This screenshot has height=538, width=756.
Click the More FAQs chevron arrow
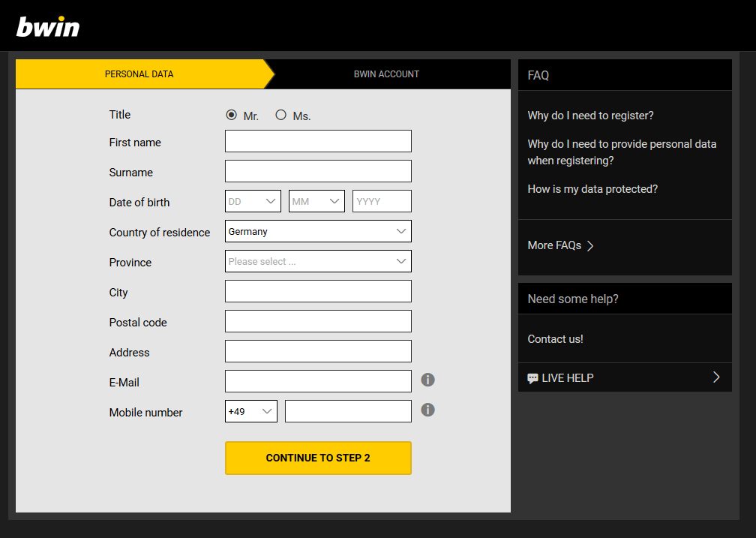coord(590,245)
